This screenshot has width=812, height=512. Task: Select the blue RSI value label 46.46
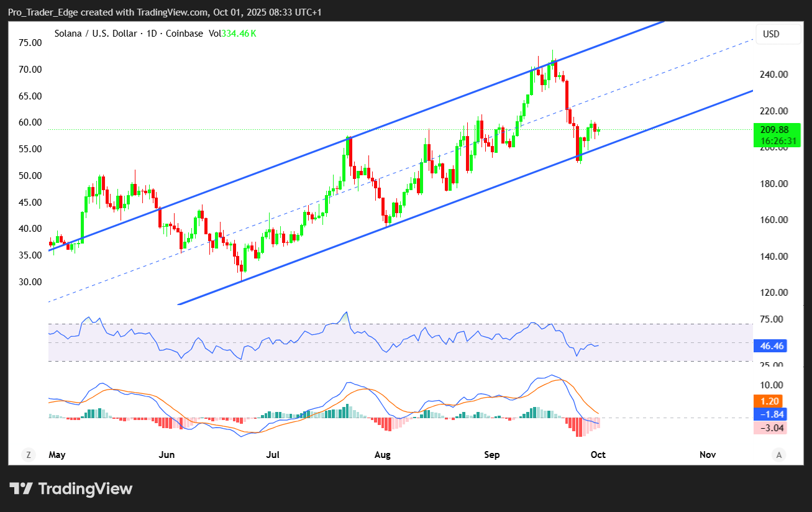click(769, 347)
